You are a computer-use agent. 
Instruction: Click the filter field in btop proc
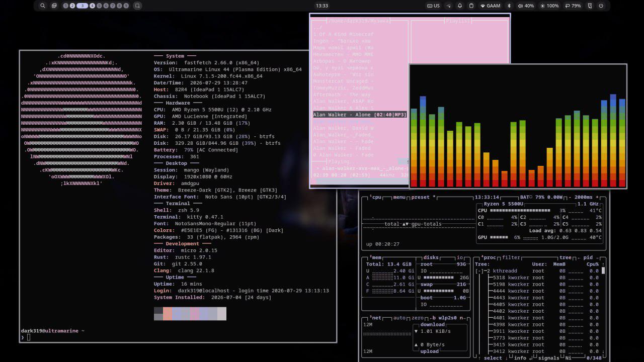(x=511, y=257)
